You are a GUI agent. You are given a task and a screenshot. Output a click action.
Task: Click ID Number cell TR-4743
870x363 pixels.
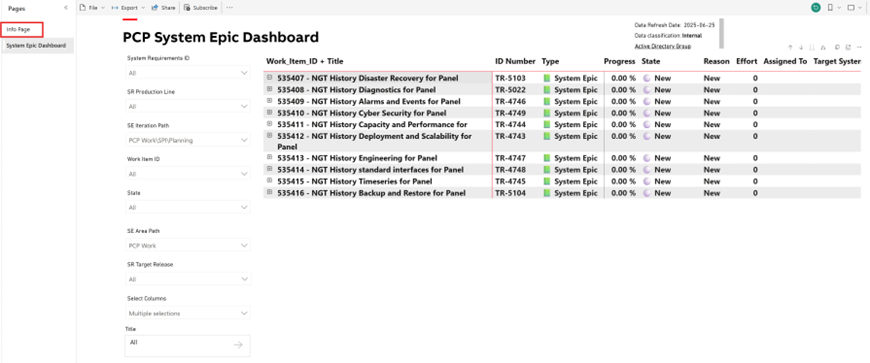(x=510, y=136)
